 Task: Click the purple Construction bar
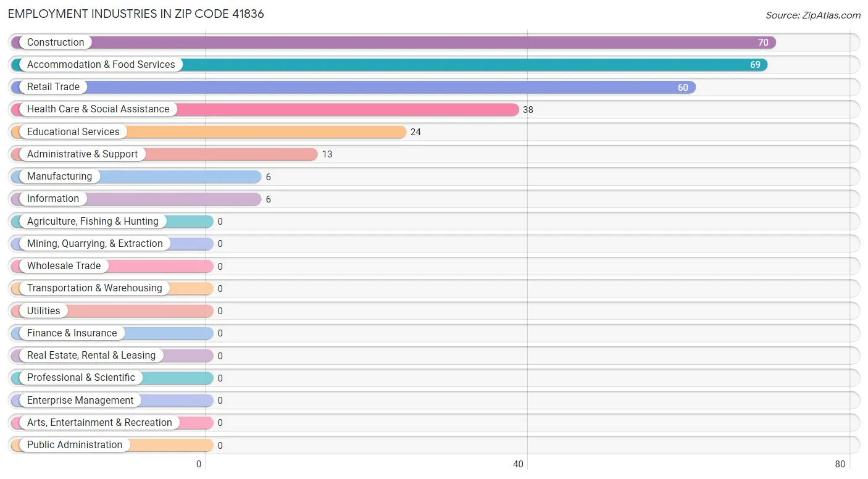393,43
